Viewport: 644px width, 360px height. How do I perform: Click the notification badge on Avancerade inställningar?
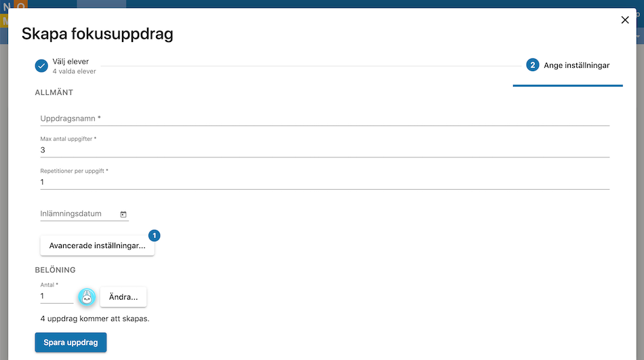154,235
